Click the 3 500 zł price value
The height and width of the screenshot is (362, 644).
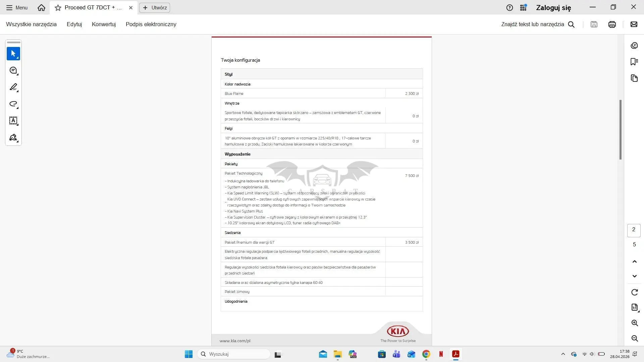pos(412,242)
